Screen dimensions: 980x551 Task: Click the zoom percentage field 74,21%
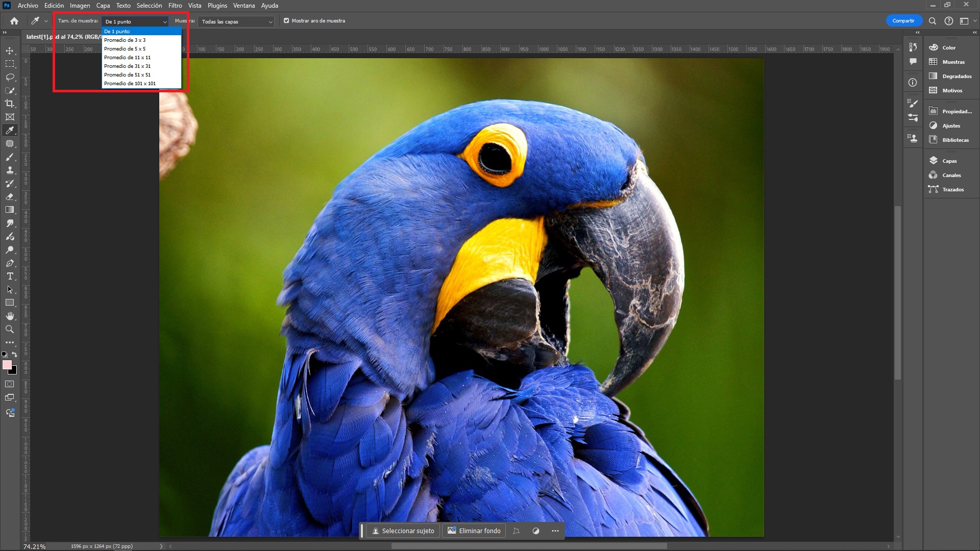point(34,546)
